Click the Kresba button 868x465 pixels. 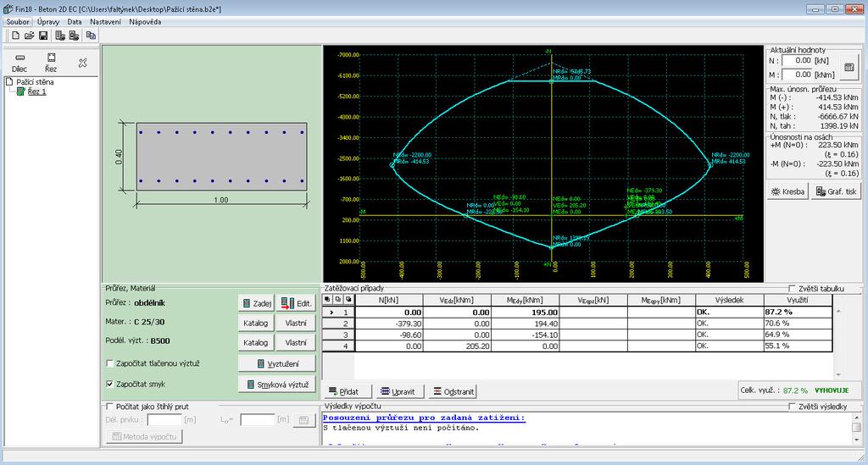pyautogui.click(x=787, y=191)
